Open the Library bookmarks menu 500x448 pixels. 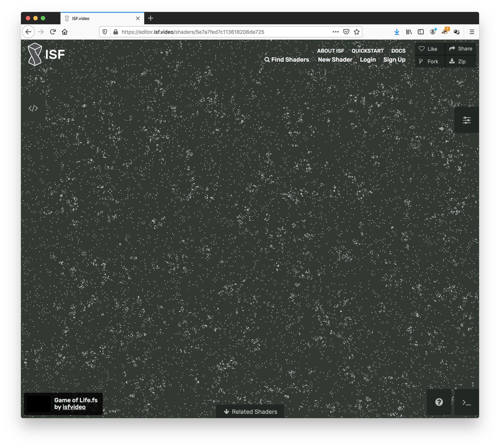[409, 32]
